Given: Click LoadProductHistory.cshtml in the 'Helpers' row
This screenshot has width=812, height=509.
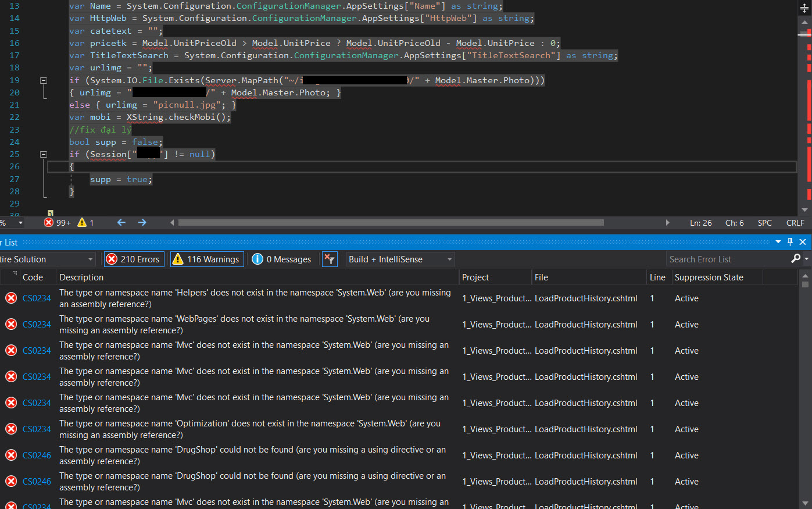Looking at the screenshot, I should (x=586, y=298).
